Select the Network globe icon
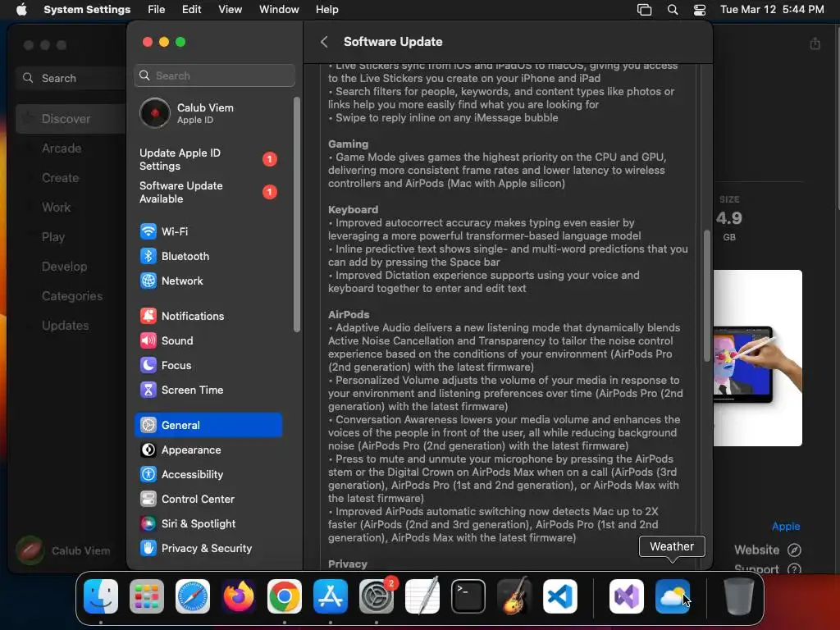Image resolution: width=840 pixels, height=630 pixels. point(148,281)
